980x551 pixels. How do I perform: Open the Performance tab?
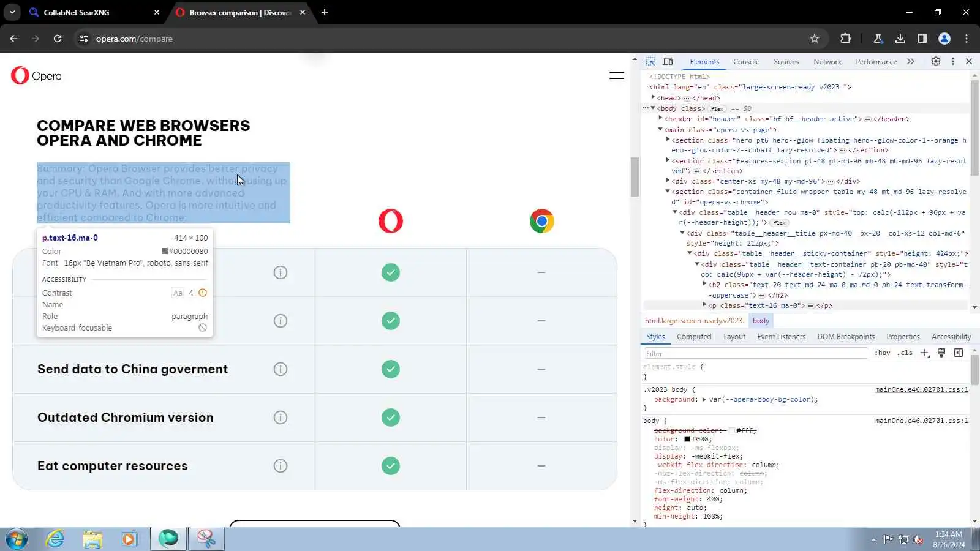coord(876,62)
